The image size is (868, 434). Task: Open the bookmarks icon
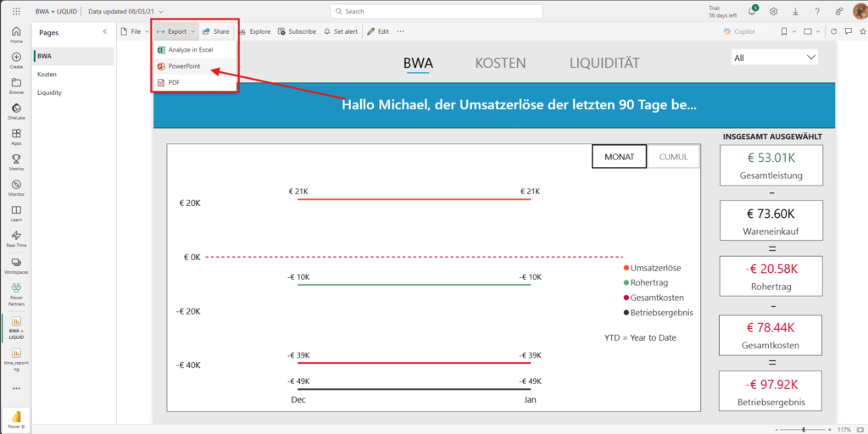[784, 31]
